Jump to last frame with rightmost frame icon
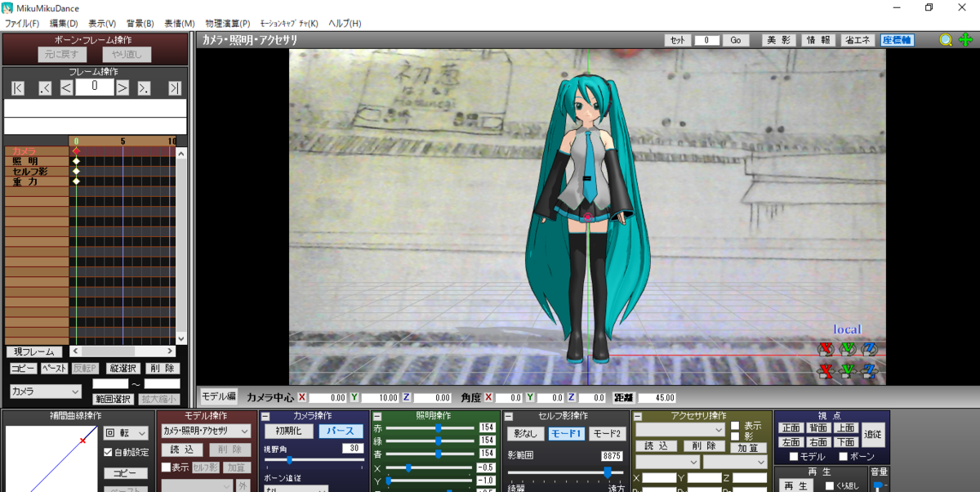The height and width of the screenshot is (492, 980). (x=175, y=87)
